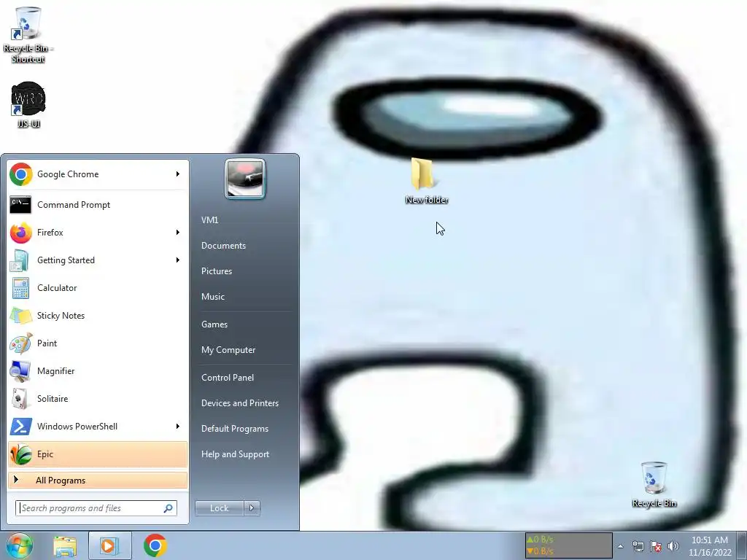Expand Windows PowerShell jump list arrow
Screen dimensions: 747x560
178,426
